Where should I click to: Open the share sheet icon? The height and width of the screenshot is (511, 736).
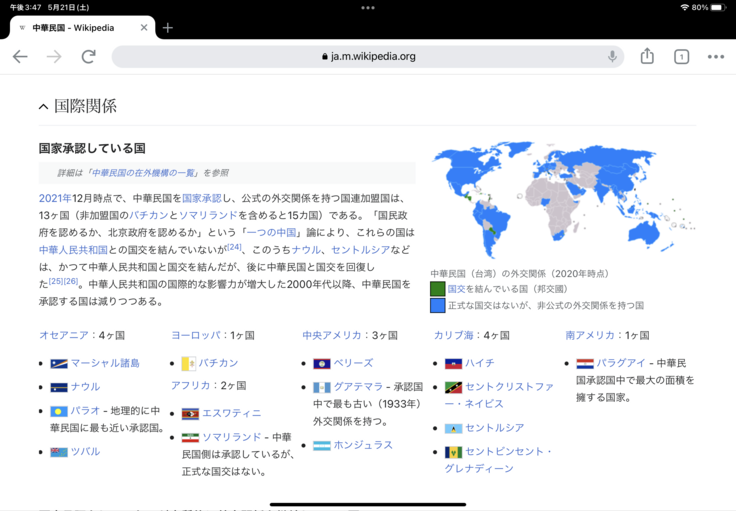(647, 57)
